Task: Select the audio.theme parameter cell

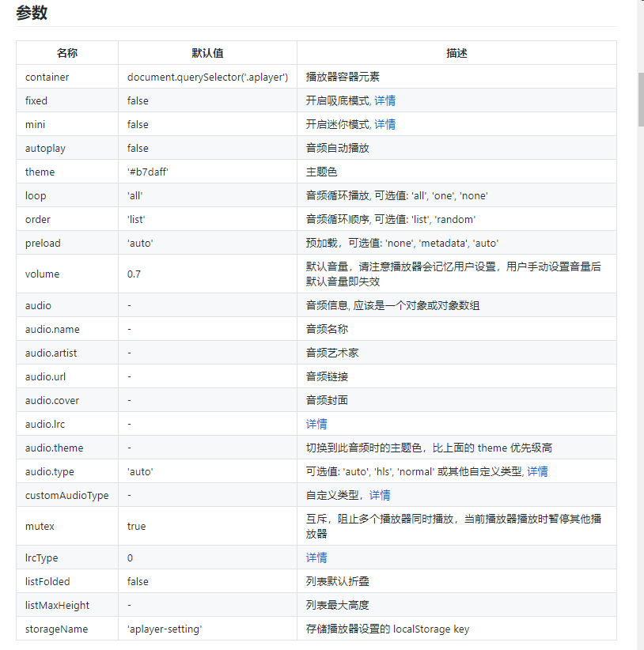Action: click(x=67, y=448)
